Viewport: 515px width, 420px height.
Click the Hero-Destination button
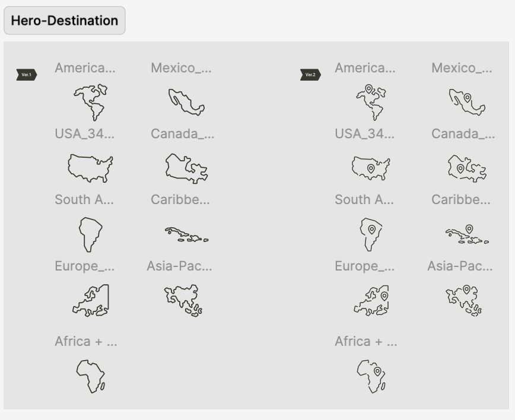point(64,20)
